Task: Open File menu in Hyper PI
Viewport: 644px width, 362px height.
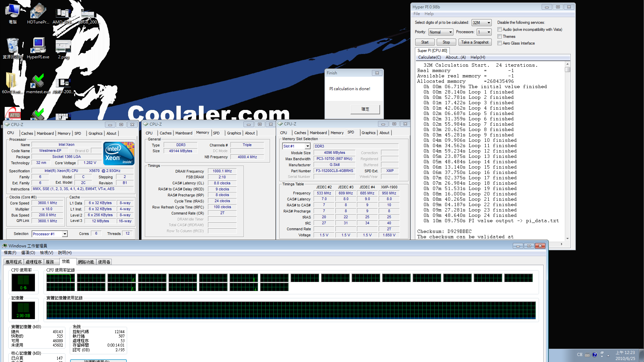Action: point(417,14)
